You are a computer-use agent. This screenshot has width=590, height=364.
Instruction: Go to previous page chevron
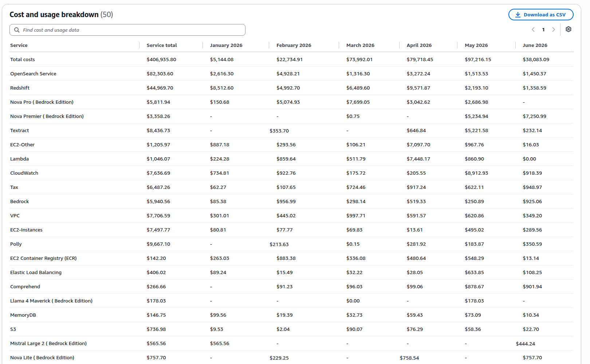point(533,29)
